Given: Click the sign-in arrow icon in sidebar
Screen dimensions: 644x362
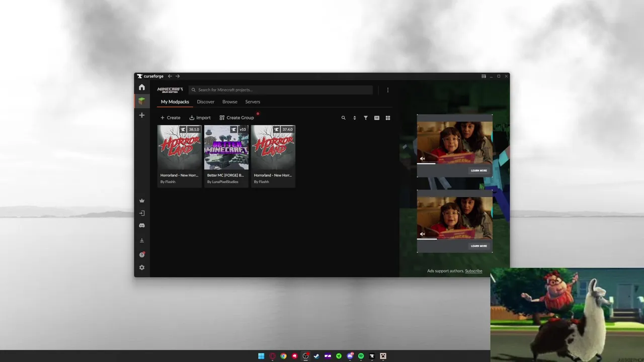Looking at the screenshot, I should click(142, 213).
